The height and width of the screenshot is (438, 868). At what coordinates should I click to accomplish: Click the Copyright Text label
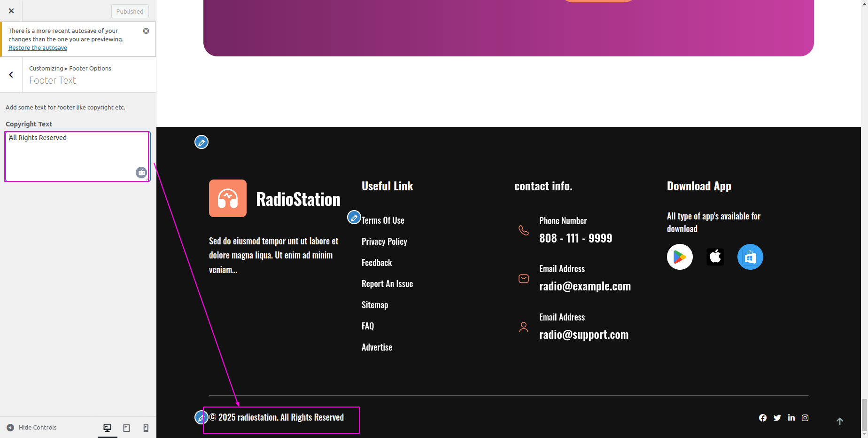[x=29, y=124]
